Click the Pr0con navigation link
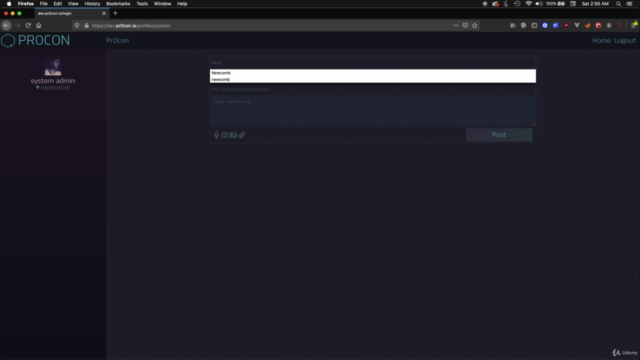 [118, 40]
